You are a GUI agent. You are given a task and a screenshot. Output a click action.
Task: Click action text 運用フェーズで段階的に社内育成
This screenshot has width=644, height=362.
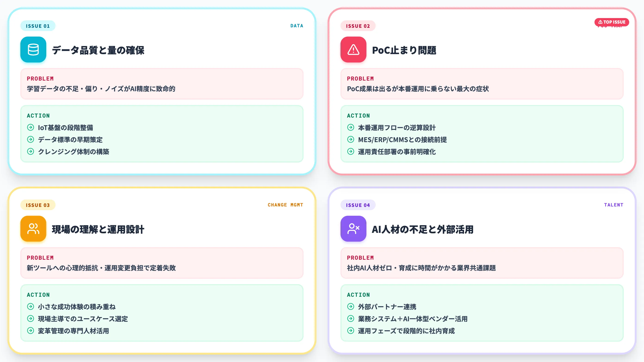click(x=406, y=331)
